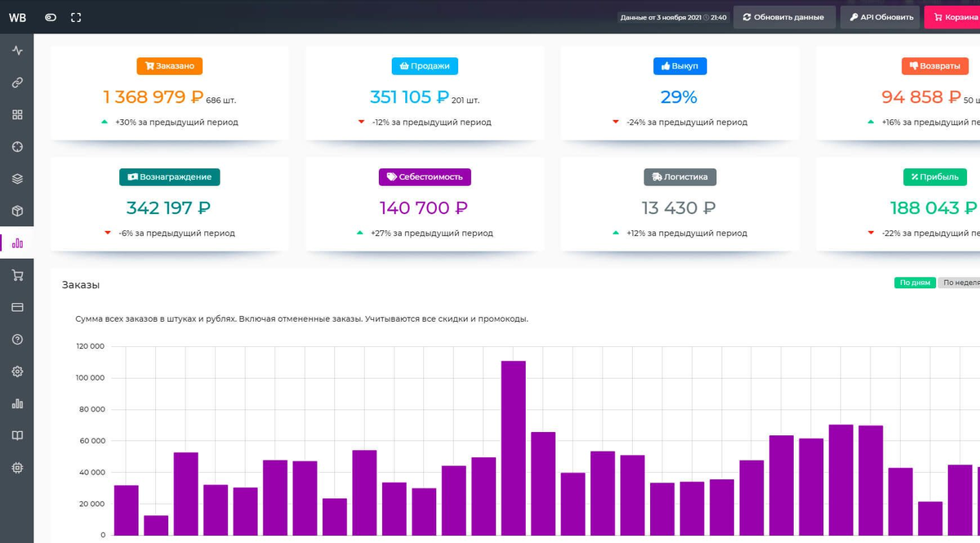
Task: Click the orange 'Заказано' label badge
Action: 170,66
